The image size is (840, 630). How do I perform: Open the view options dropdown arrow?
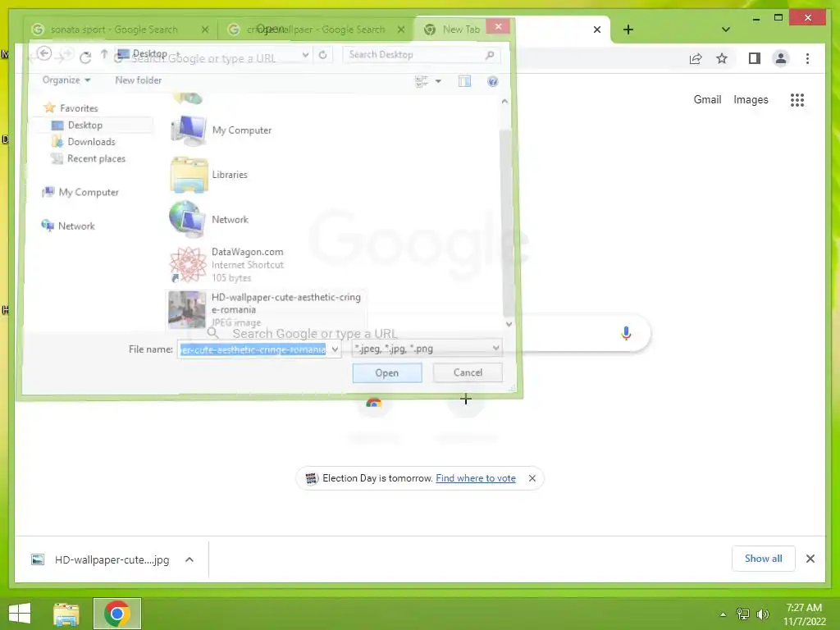point(438,81)
